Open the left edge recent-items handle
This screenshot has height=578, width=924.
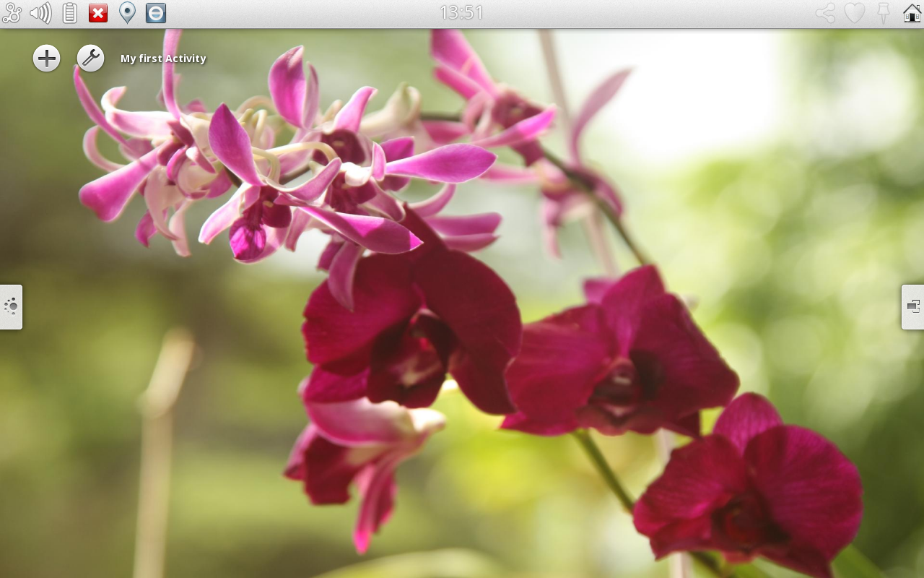coord(11,307)
